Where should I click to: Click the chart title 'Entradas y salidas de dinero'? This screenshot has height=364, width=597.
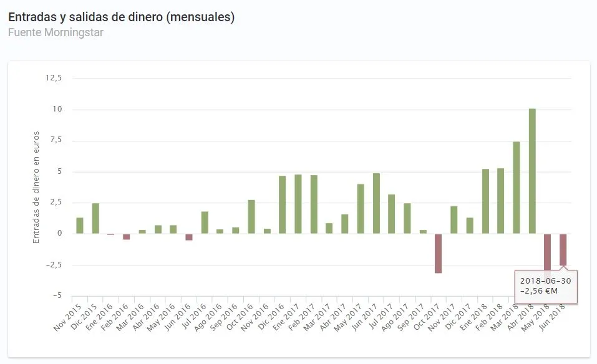121,17
